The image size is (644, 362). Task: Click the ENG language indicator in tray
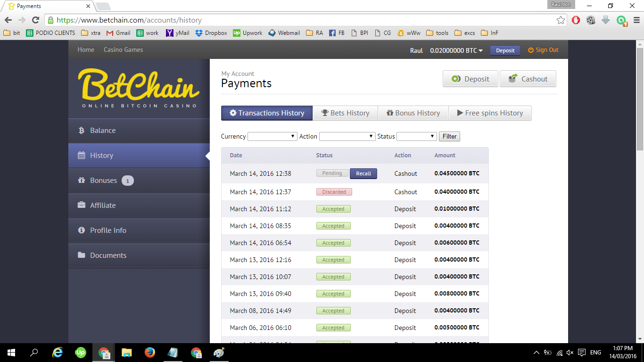[x=595, y=353]
